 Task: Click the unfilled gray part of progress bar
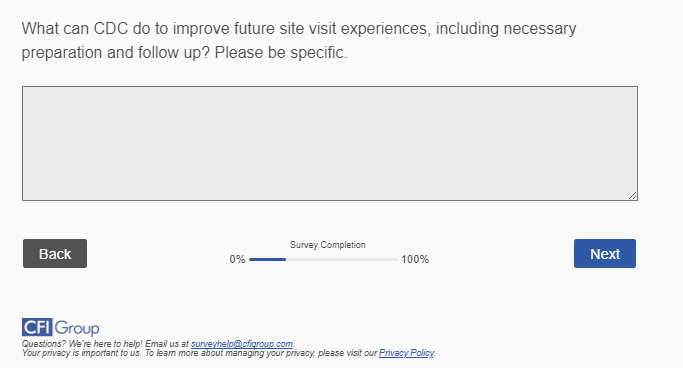(x=342, y=260)
